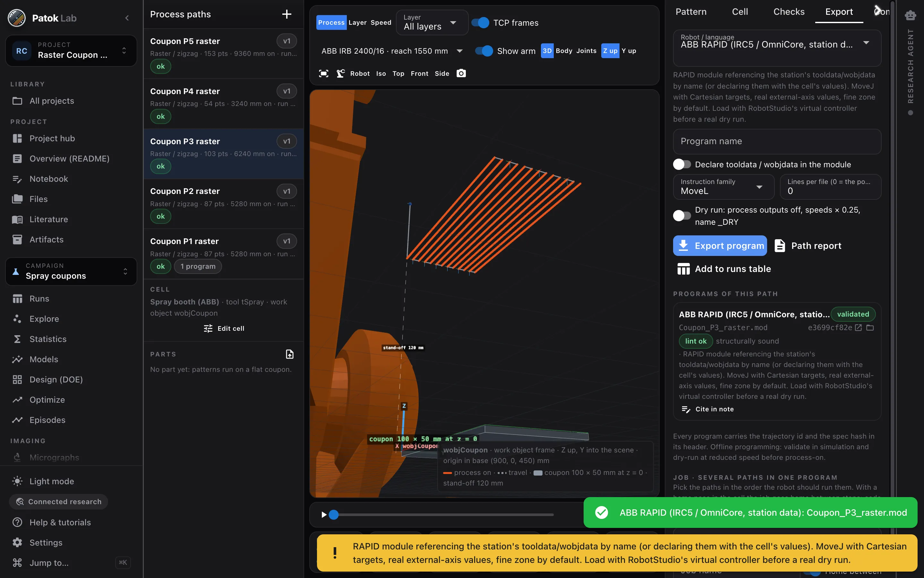Open the Instruction family MoveL dropdown
The width and height of the screenshot is (924, 578).
pyautogui.click(x=723, y=187)
